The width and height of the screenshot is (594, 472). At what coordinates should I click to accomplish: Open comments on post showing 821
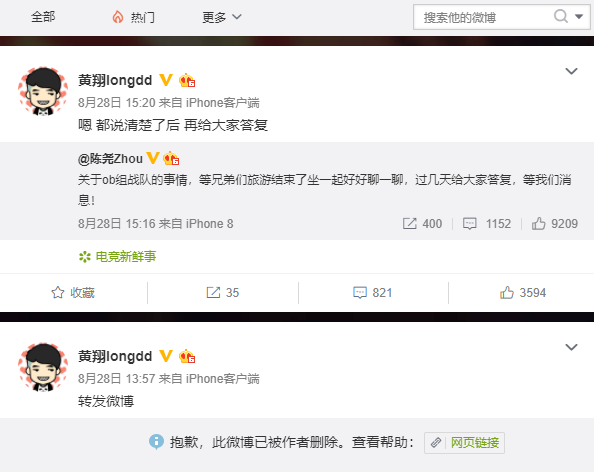click(x=372, y=292)
